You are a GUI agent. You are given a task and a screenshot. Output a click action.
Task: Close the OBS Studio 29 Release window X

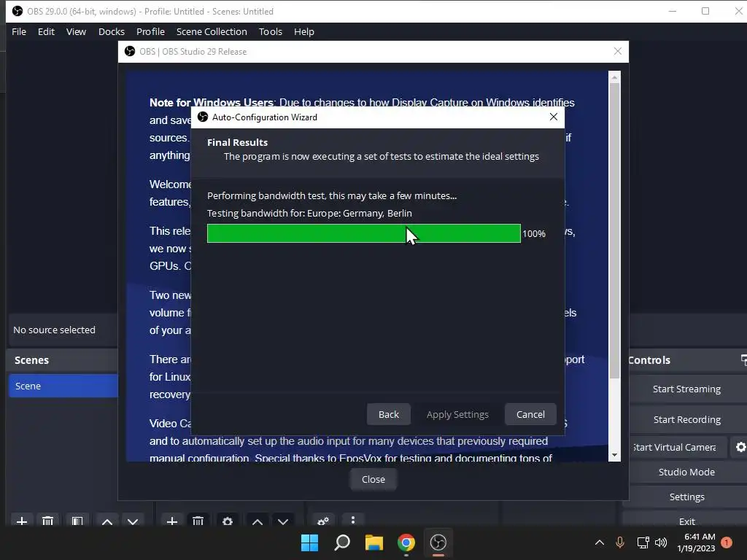617,51
